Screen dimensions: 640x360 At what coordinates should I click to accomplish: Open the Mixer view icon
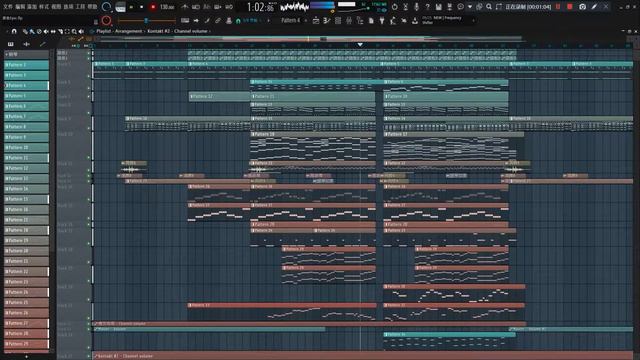[x=349, y=20]
